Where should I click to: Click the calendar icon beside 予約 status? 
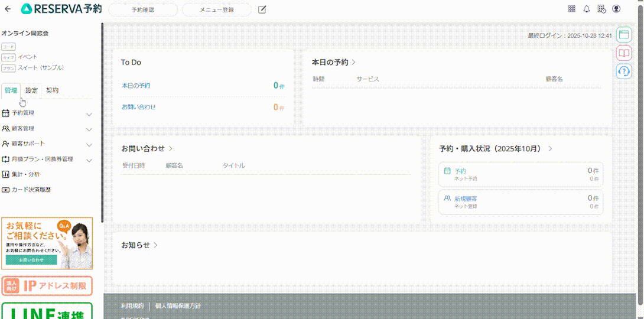[x=447, y=170]
